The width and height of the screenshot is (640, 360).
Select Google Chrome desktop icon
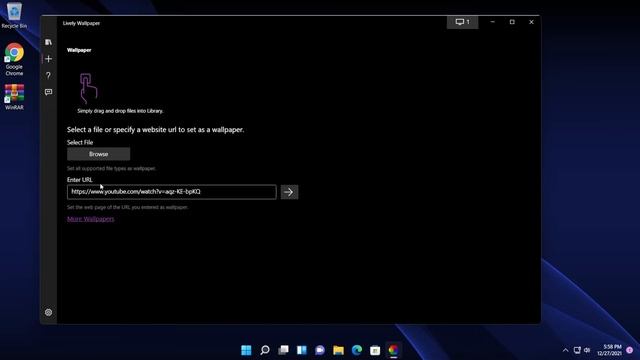click(14, 59)
